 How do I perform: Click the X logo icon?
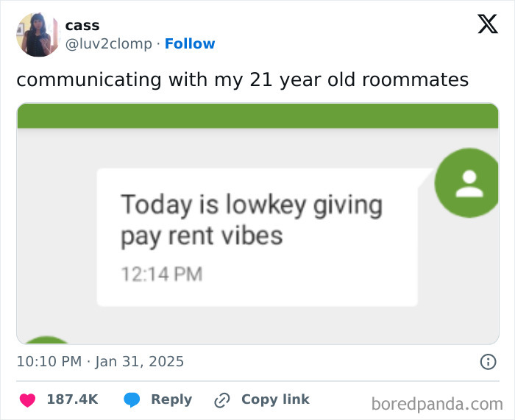click(487, 25)
